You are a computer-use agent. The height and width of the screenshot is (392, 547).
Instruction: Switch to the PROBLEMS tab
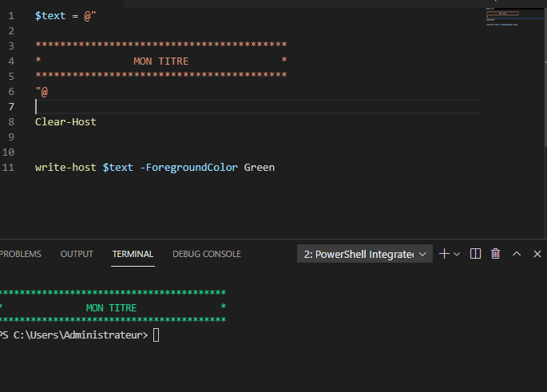click(20, 254)
